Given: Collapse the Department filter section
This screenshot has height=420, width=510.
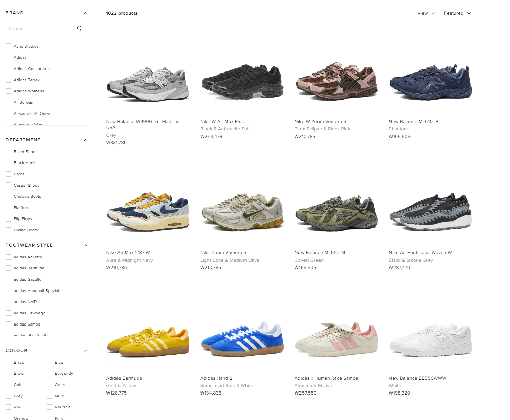Looking at the screenshot, I should [86, 140].
